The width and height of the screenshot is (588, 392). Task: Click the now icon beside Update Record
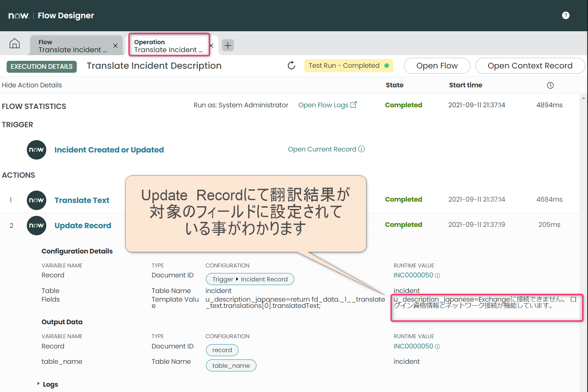[x=36, y=225]
